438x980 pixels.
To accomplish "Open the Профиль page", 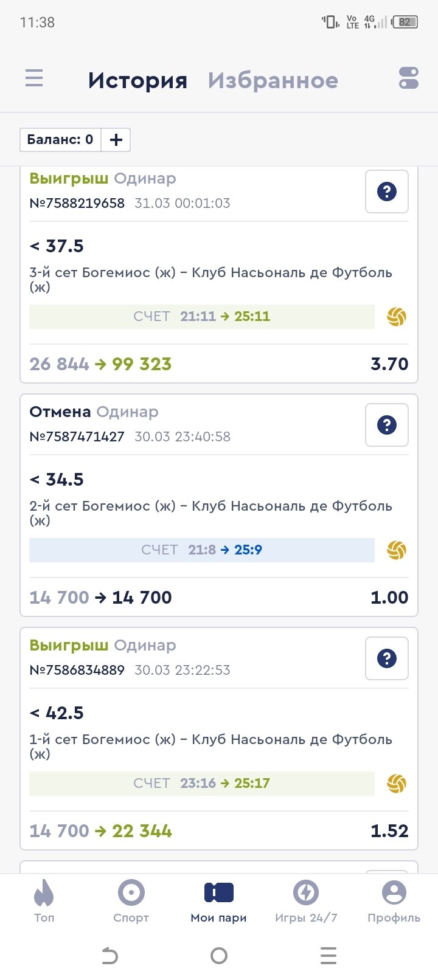I will click(394, 901).
